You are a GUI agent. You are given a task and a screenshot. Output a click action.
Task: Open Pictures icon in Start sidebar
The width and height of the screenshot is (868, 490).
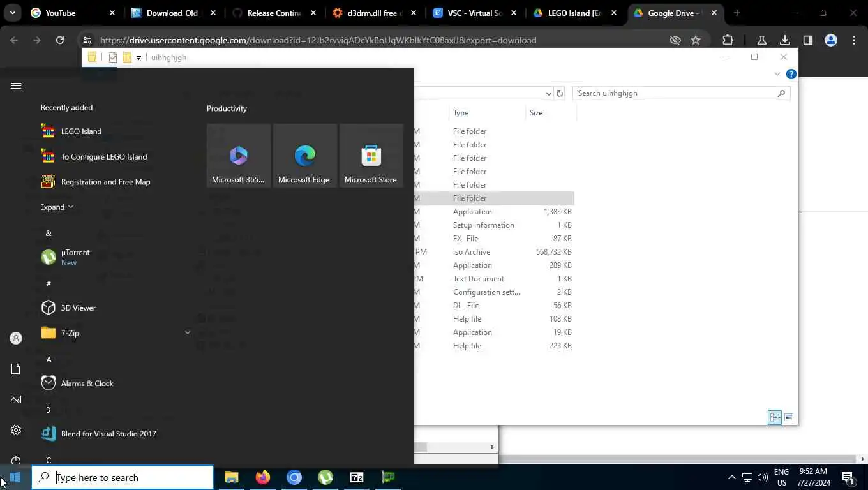16,399
